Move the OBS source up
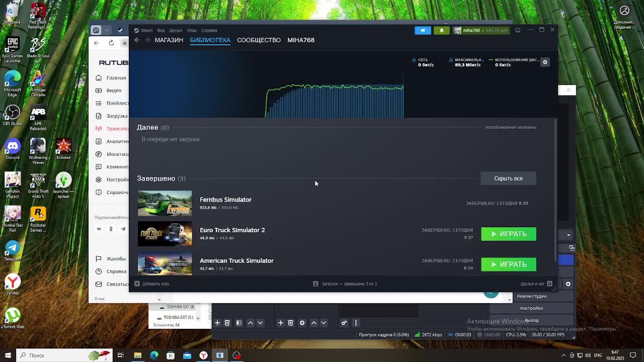This screenshot has width=644, height=362. pos(314,323)
